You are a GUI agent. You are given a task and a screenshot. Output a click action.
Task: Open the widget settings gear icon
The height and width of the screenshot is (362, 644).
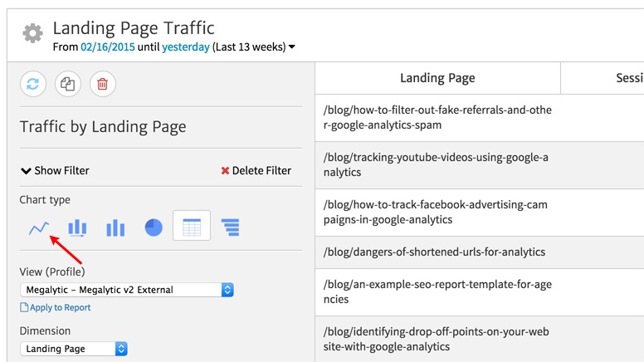32,33
